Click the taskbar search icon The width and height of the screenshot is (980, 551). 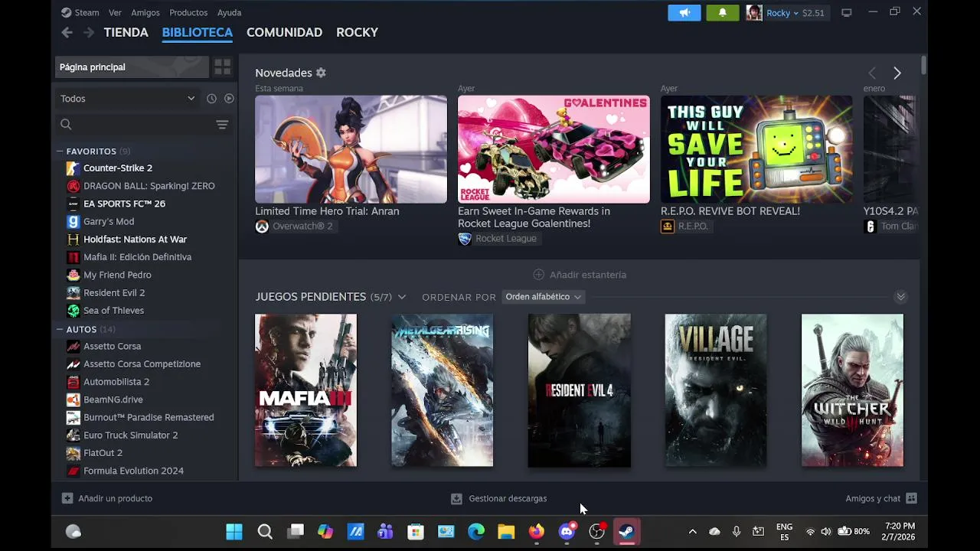pos(265,532)
